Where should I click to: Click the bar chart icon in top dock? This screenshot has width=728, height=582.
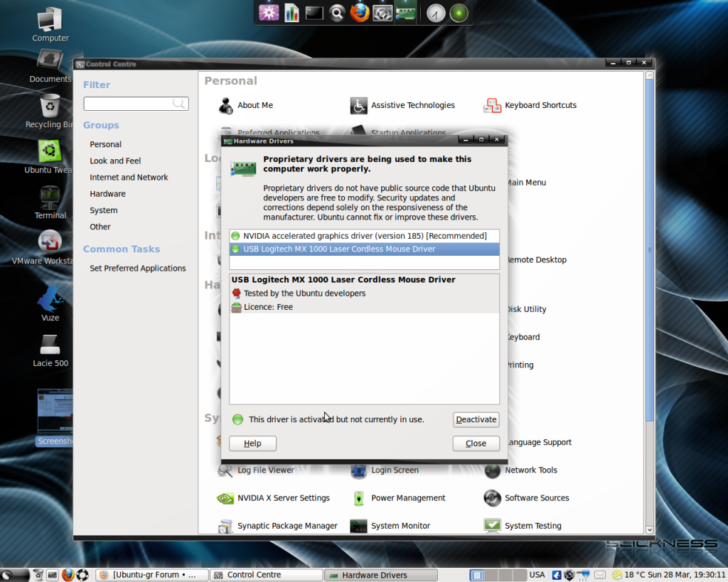point(291,13)
